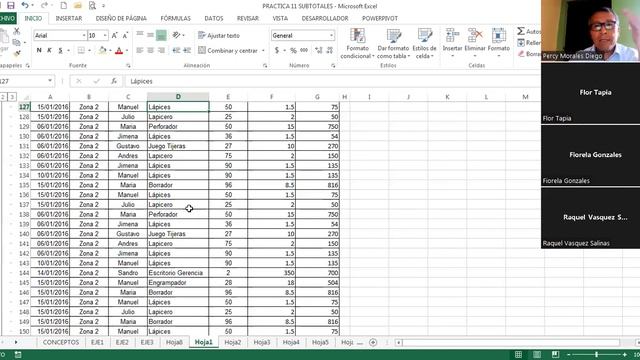640x360 pixels.
Task: Toggle align text left
Action: pyautogui.click(x=140, y=50)
